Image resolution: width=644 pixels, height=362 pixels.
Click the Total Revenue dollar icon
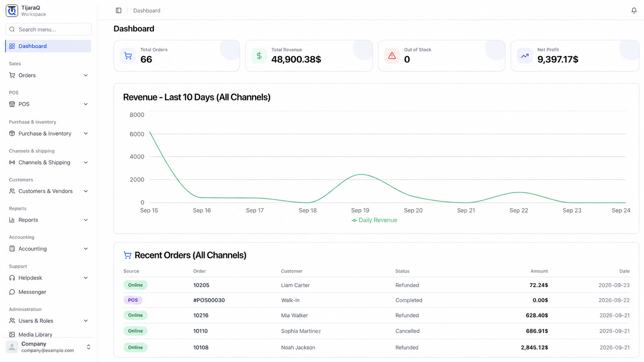[259, 56]
